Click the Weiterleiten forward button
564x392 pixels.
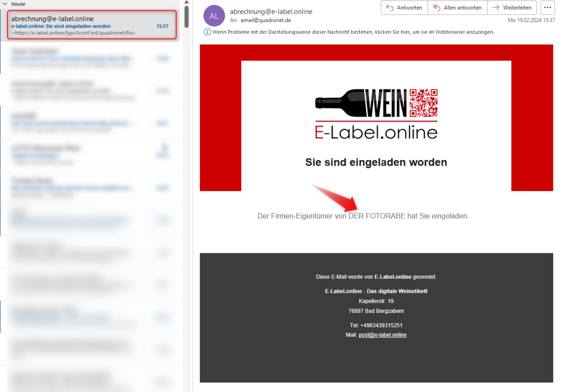coord(512,8)
